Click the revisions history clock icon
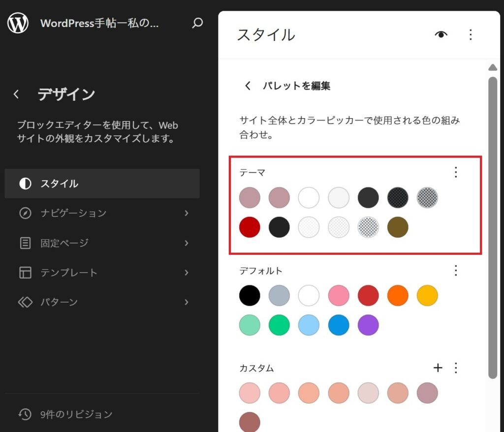 (x=25, y=414)
